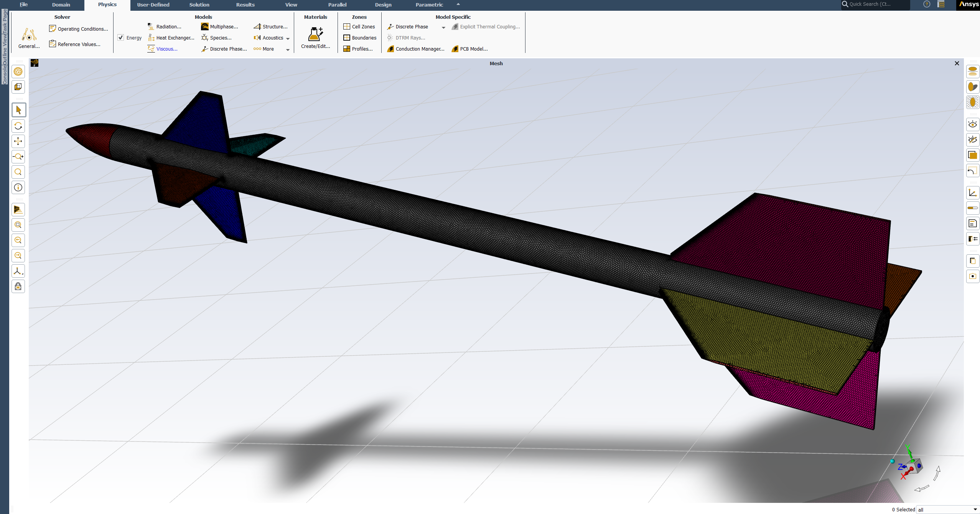The image size is (980, 514).
Task: Open Cell Zones settings
Action: click(359, 26)
